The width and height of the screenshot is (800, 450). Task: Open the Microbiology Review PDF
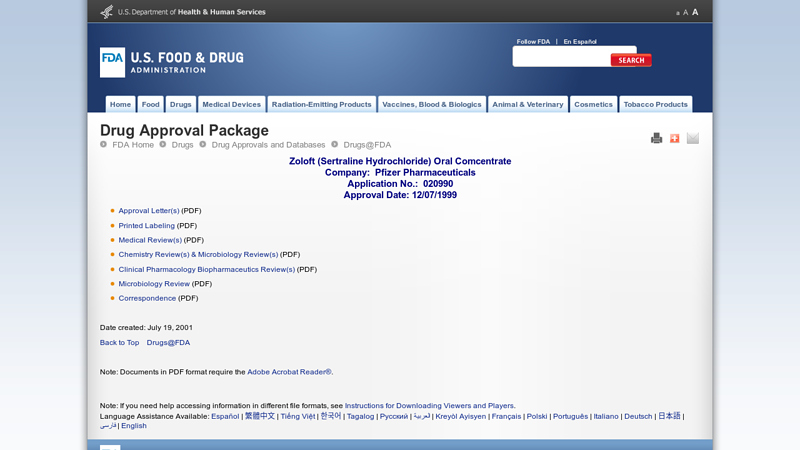pyautogui.click(x=154, y=284)
